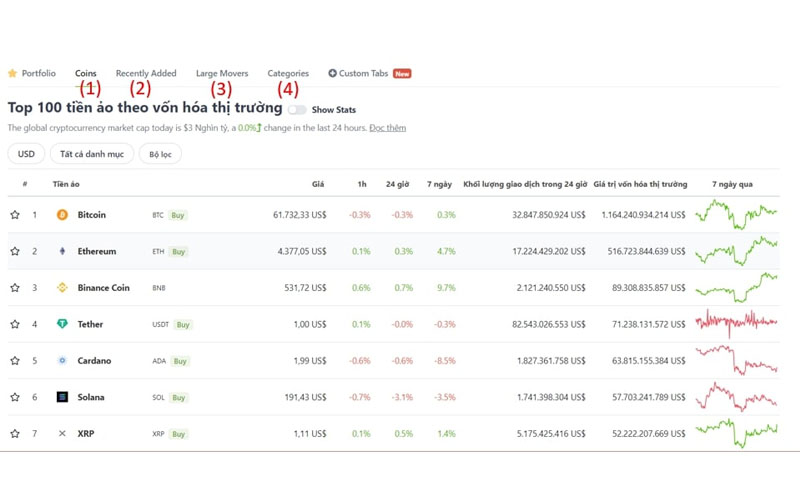Click the Buy button for Solana
The image size is (800, 504).
[179, 397]
